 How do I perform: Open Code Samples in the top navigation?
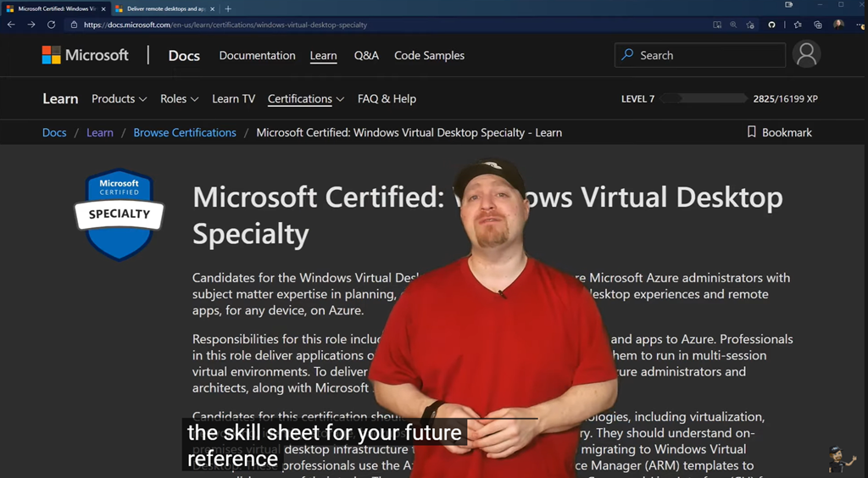(429, 55)
